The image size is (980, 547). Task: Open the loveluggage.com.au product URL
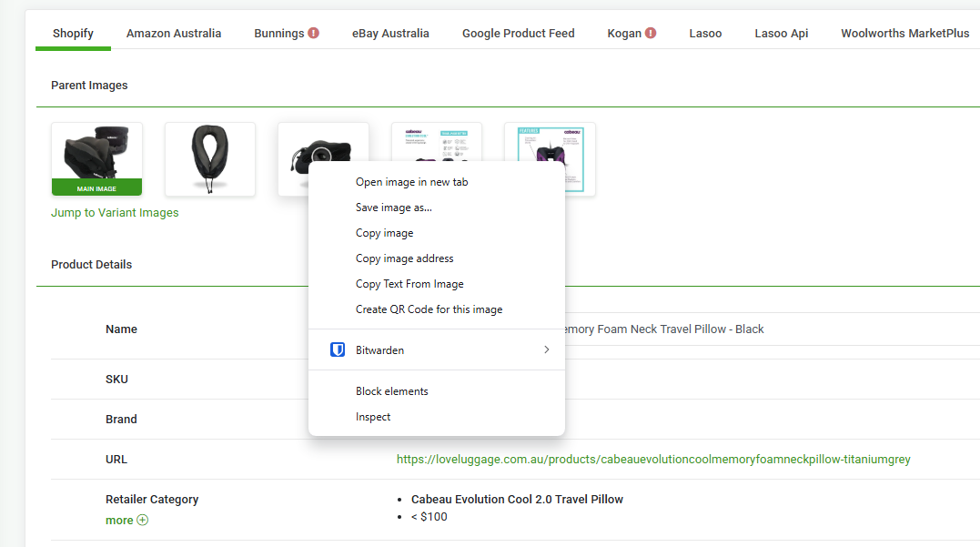click(x=653, y=460)
